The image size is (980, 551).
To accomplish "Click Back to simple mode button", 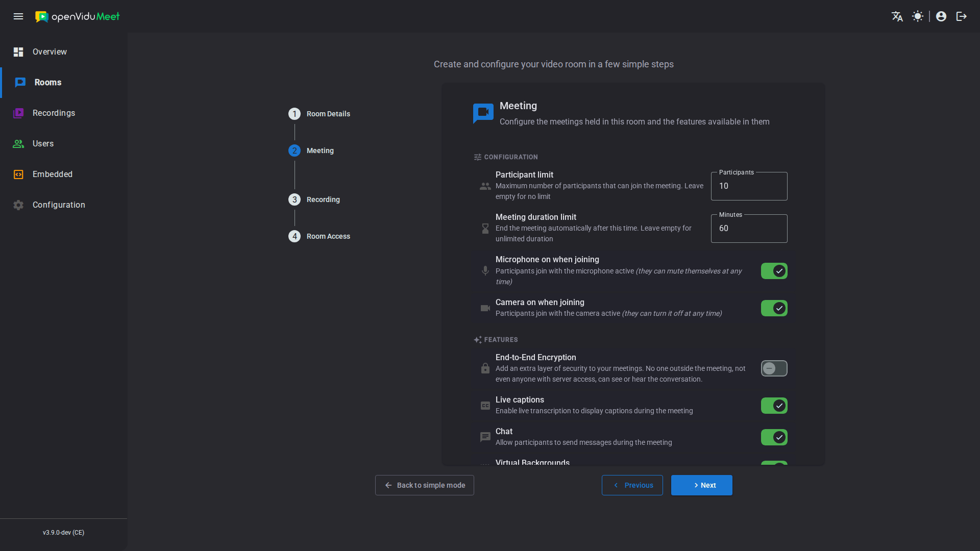I will point(425,485).
